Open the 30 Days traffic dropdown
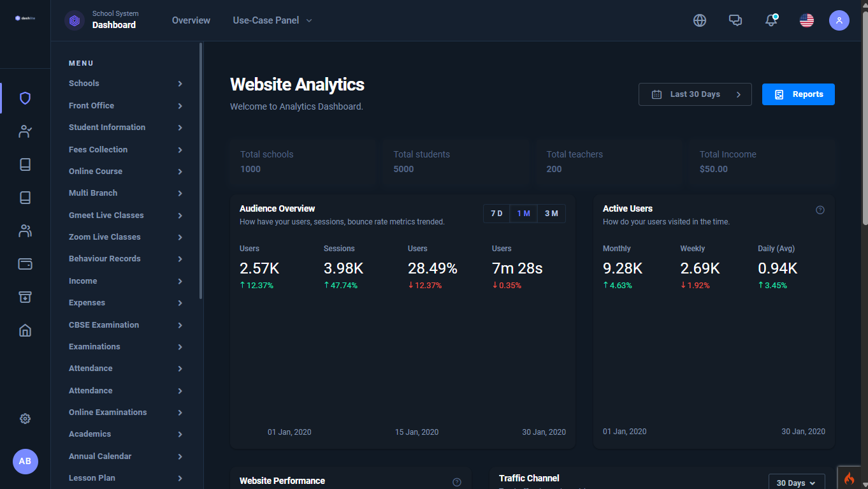This screenshot has height=489, width=868. pyautogui.click(x=796, y=483)
